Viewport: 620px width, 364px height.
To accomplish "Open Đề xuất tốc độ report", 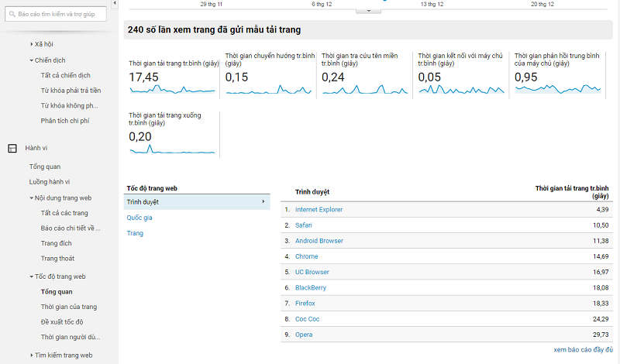I will [x=62, y=321].
